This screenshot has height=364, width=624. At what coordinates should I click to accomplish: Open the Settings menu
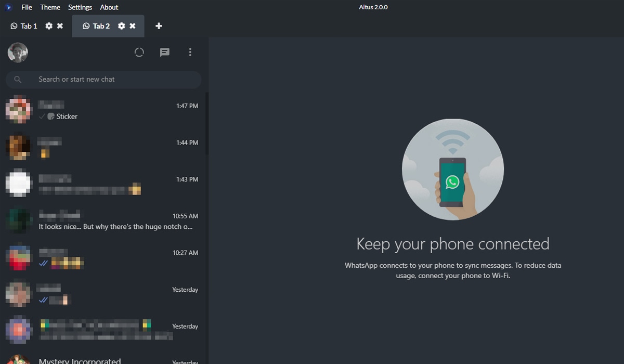click(80, 7)
